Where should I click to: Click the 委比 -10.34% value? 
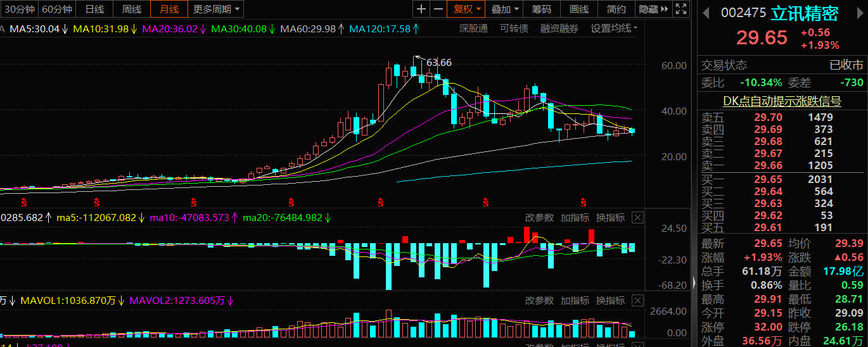pyautogui.click(x=760, y=82)
